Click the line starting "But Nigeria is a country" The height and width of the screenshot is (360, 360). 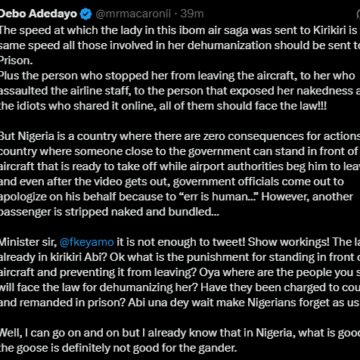point(180,136)
